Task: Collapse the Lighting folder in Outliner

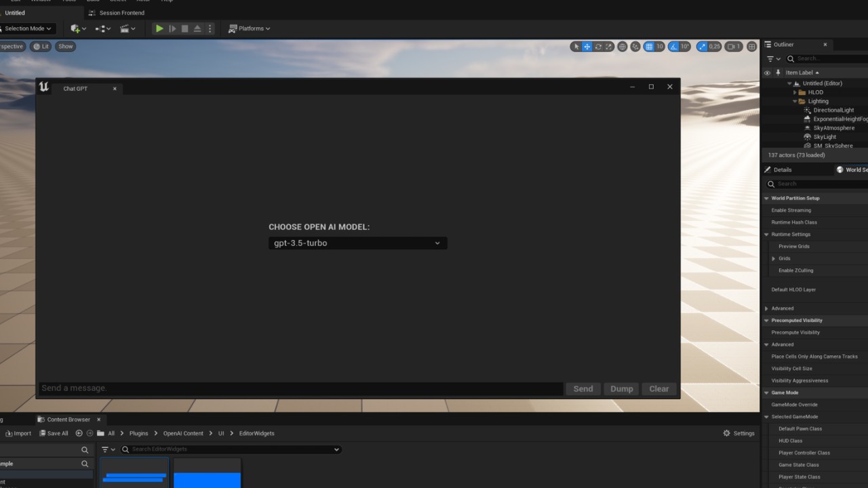Action: [795, 101]
